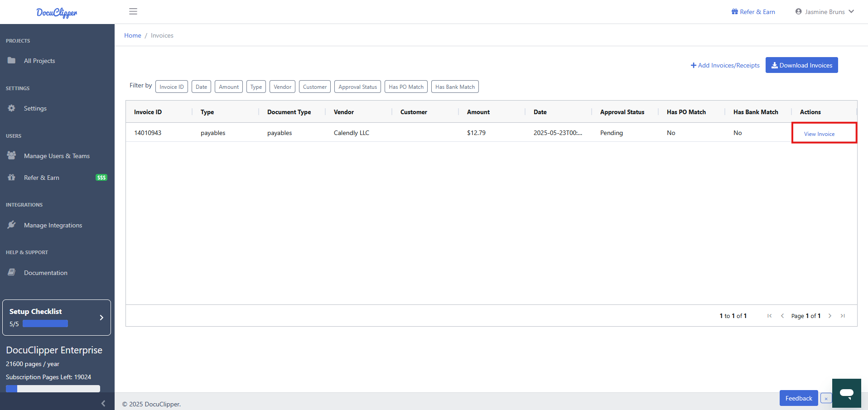Click the Refer & Earn gift icon
Screen dimensions: 868x410
pos(11,177)
